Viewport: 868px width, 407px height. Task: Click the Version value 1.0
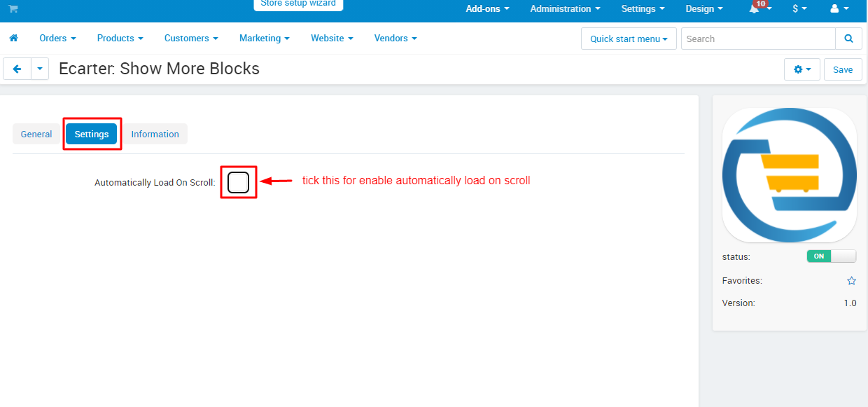850,303
